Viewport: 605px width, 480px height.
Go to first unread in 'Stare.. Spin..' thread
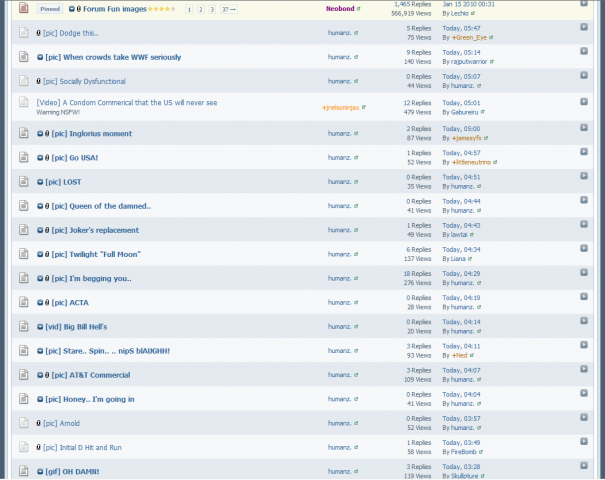[x=40, y=351]
